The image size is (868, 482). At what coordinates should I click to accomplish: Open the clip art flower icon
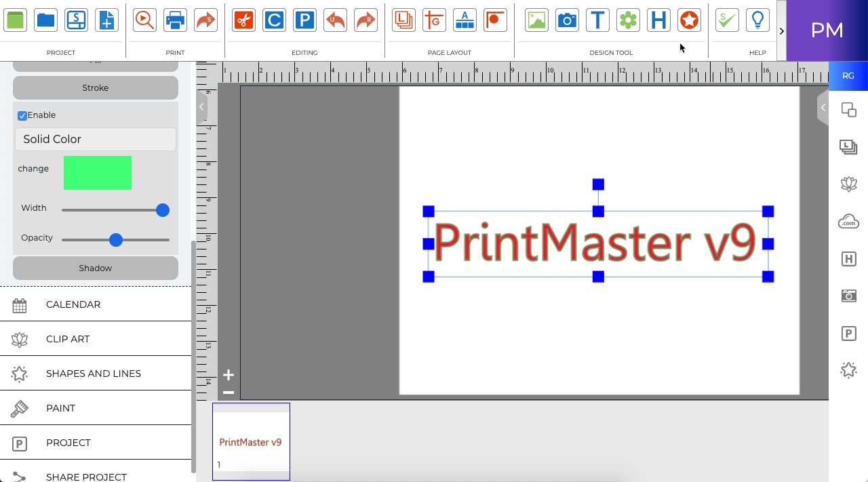tap(628, 20)
